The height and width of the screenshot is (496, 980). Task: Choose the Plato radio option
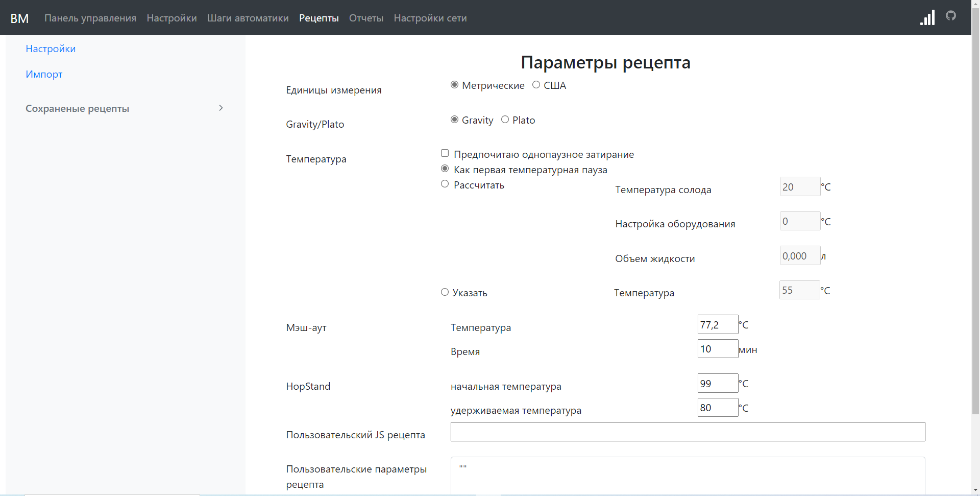(x=505, y=120)
